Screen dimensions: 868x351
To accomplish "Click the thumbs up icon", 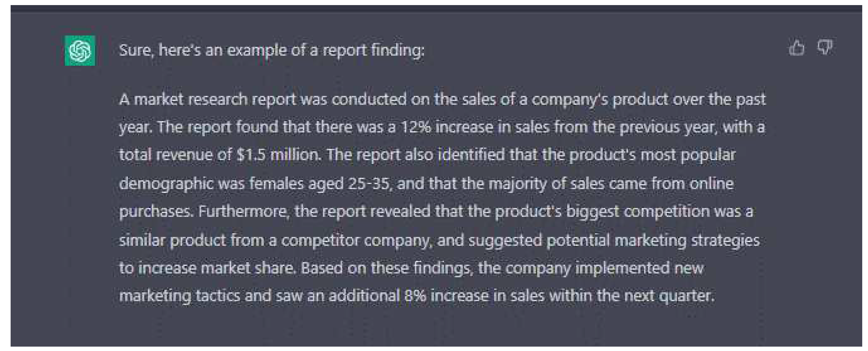I will pyautogui.click(x=797, y=48).
